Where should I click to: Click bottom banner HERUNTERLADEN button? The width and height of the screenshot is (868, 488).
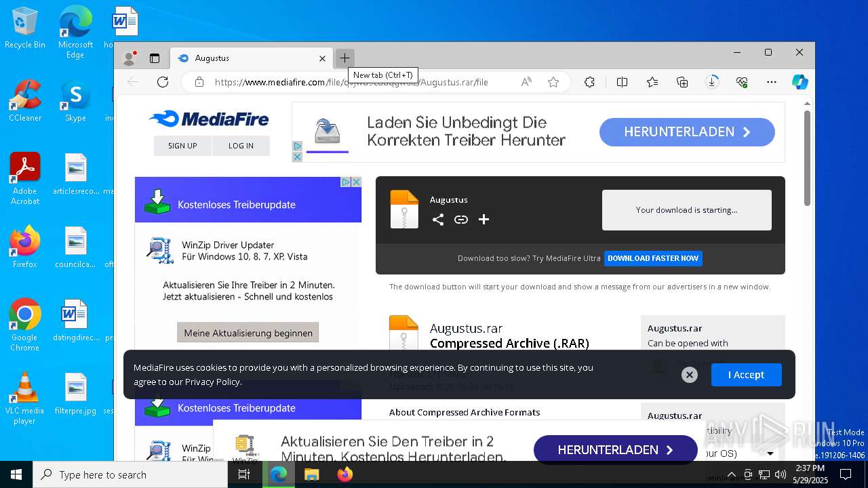615,450
